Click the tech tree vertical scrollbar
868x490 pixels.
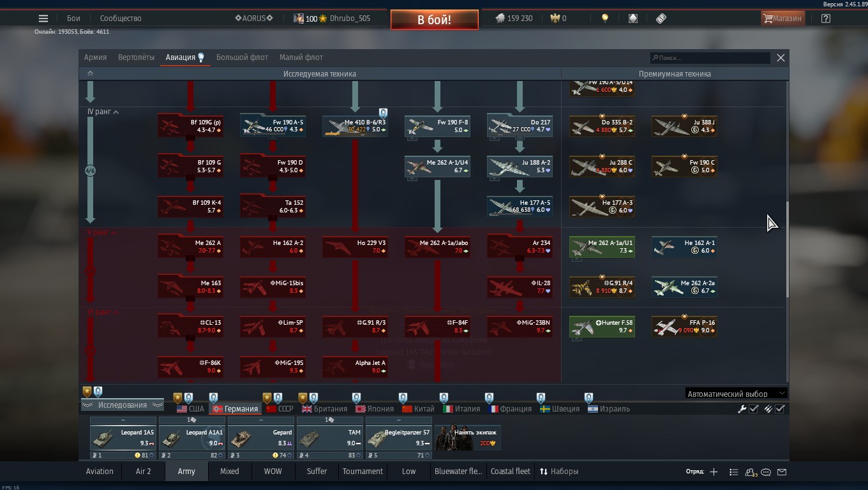tap(786, 249)
